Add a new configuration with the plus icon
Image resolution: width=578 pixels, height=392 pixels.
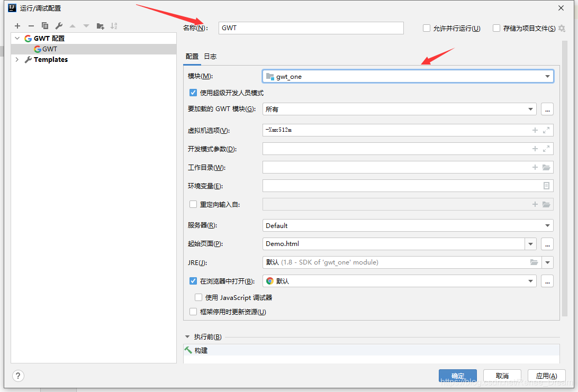(x=17, y=26)
